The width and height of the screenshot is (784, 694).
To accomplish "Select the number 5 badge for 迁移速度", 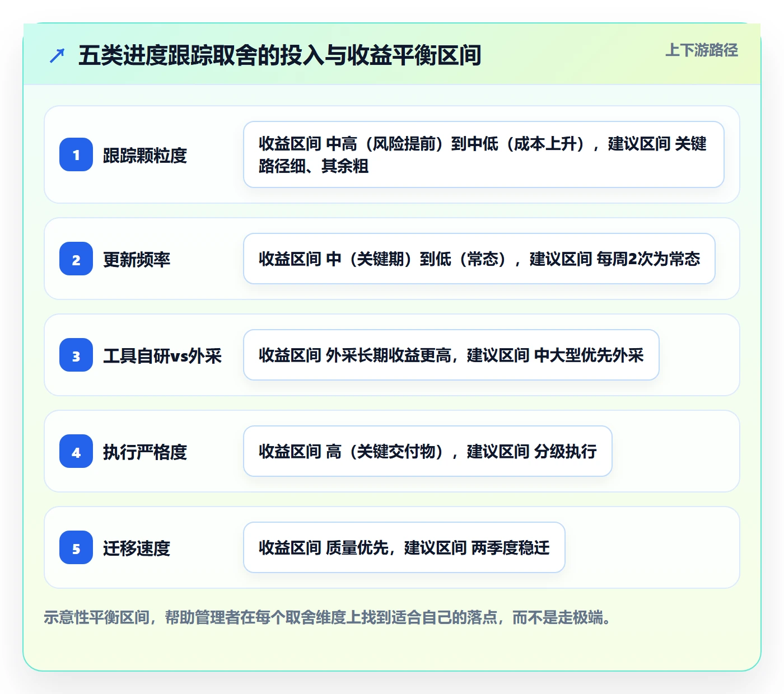I will tap(76, 547).
